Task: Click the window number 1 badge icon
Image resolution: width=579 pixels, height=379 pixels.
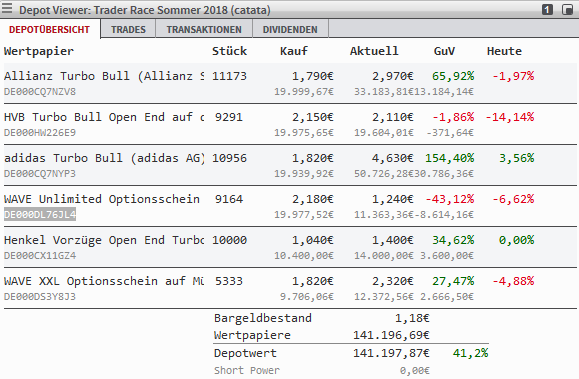Action: coord(547,10)
